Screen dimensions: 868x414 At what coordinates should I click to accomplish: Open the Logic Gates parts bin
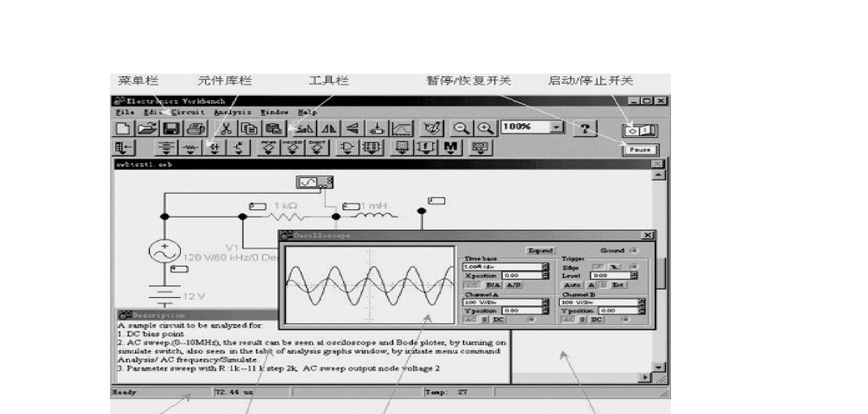[348, 148]
